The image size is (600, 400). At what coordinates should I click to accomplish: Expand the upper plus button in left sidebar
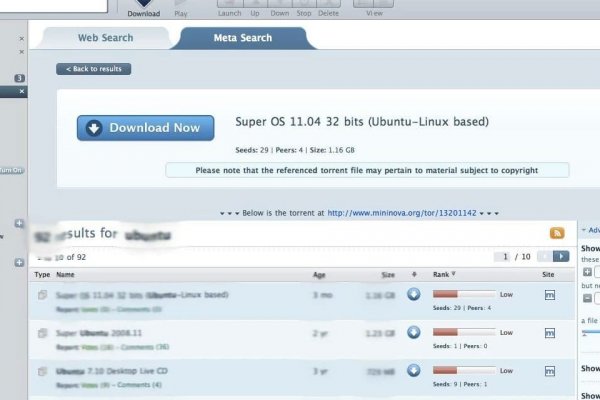click(x=19, y=223)
